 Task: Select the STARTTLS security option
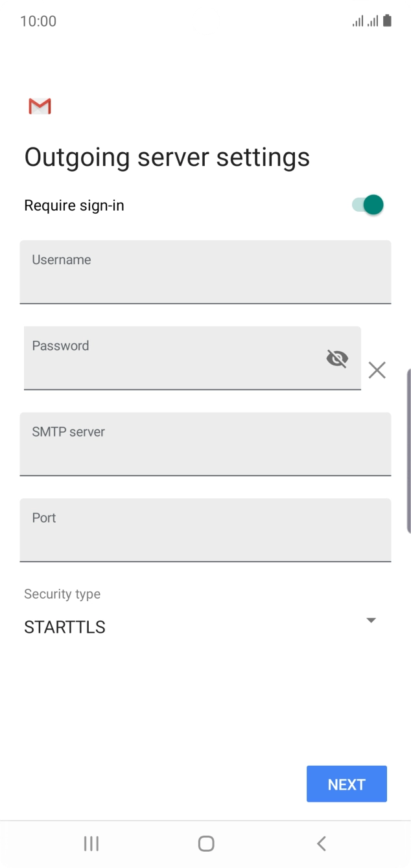(x=65, y=627)
